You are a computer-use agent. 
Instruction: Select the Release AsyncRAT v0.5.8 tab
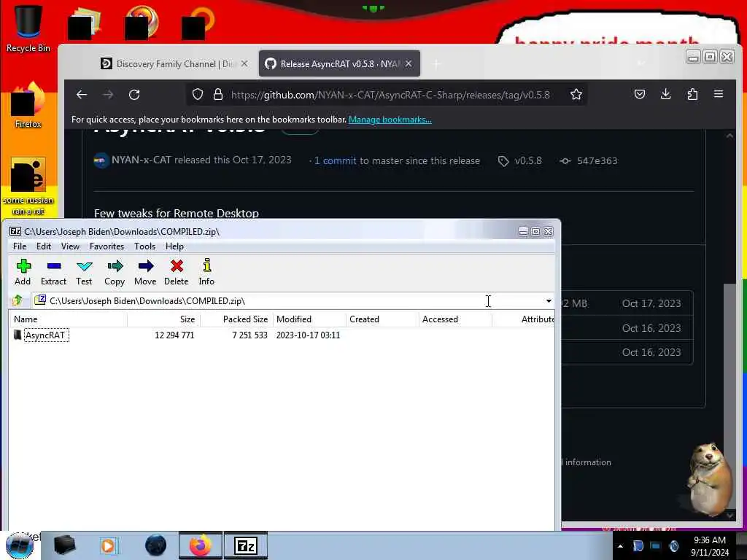tap(339, 64)
